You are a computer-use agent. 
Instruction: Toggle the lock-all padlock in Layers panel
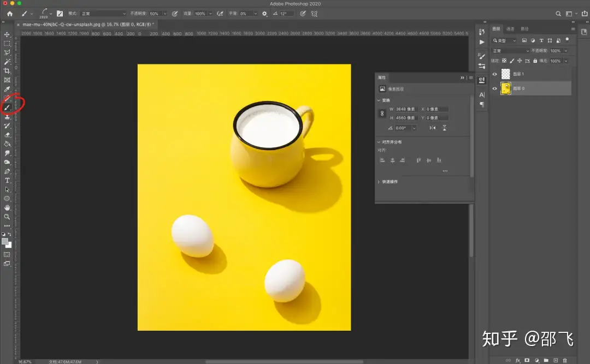coord(535,61)
